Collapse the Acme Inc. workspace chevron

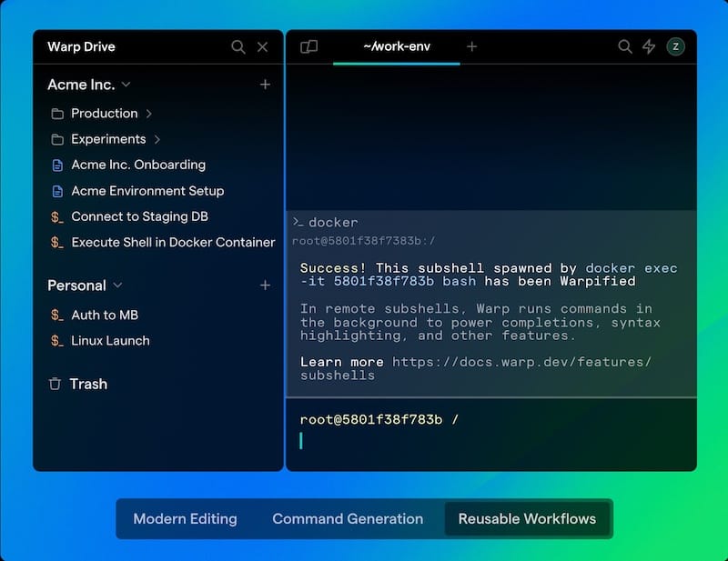tap(126, 85)
